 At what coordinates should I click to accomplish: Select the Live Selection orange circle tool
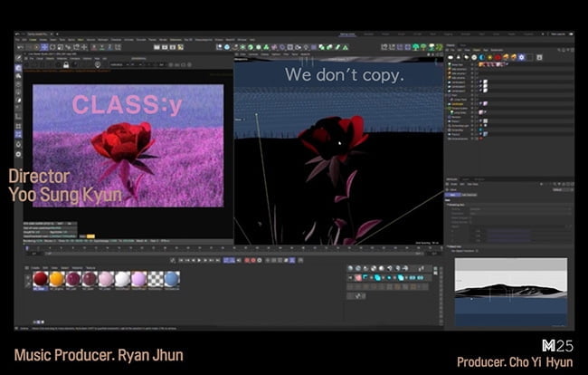(36, 47)
